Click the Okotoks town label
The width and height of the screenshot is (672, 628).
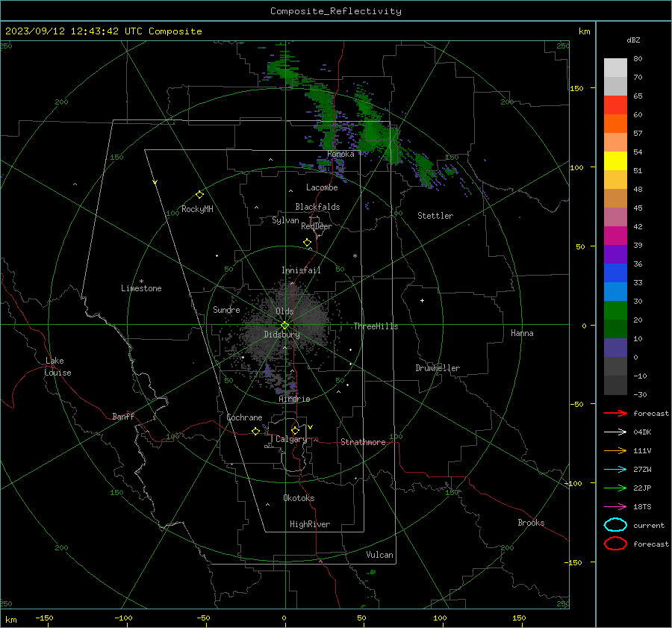click(x=299, y=498)
